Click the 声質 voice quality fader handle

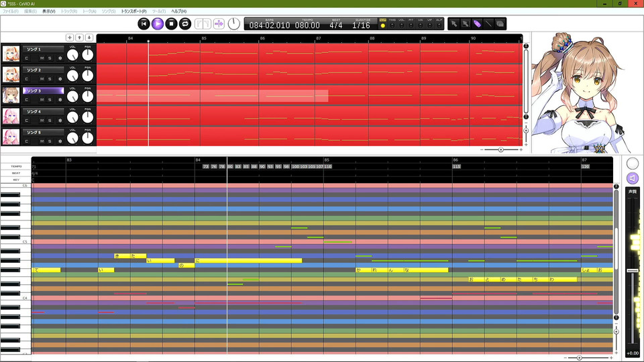(x=633, y=271)
